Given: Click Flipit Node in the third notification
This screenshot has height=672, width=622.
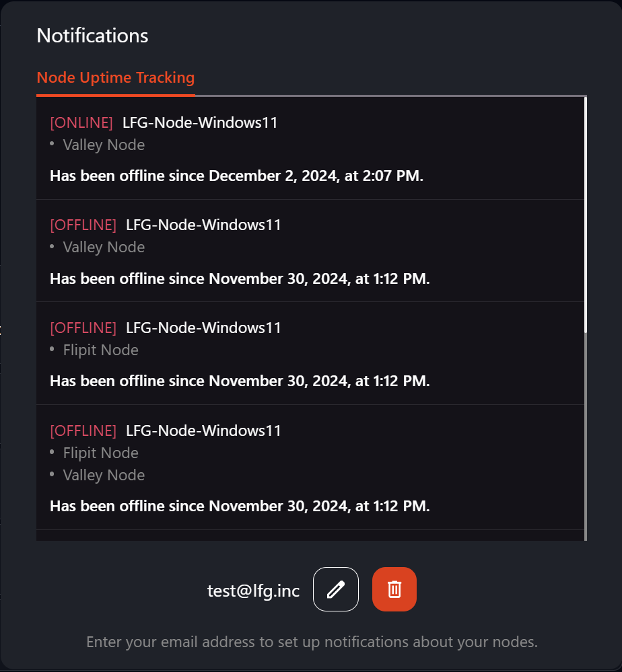Looking at the screenshot, I should 101,350.
